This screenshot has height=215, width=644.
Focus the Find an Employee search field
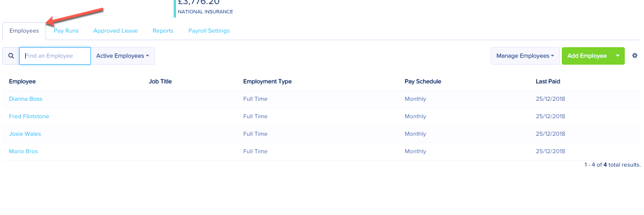(x=55, y=56)
